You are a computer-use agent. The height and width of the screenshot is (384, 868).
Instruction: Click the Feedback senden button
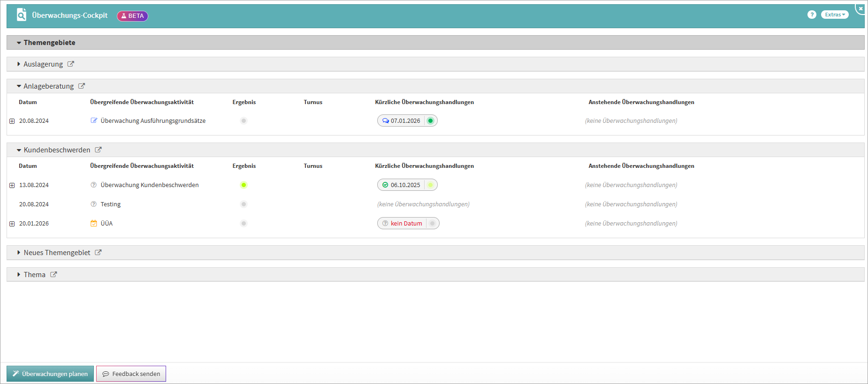[x=131, y=374]
